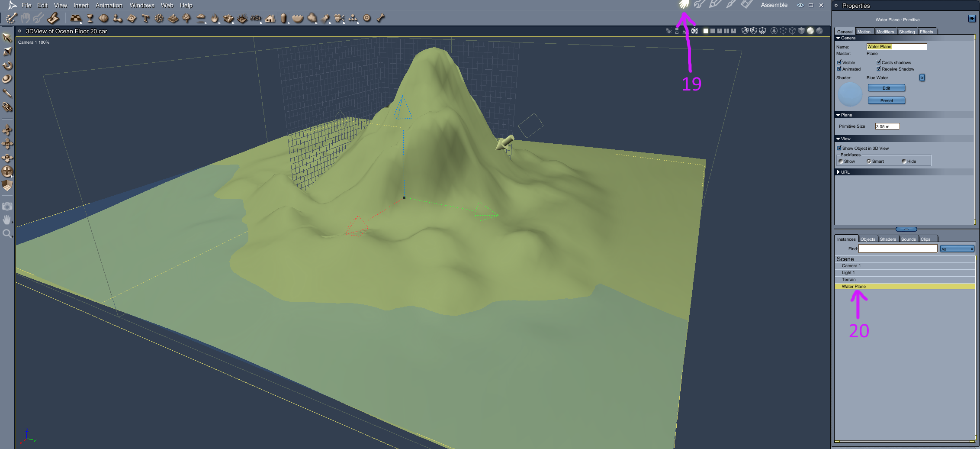Image resolution: width=980 pixels, height=449 pixels.
Task: Open the All filter dropdown
Action: [957, 249]
